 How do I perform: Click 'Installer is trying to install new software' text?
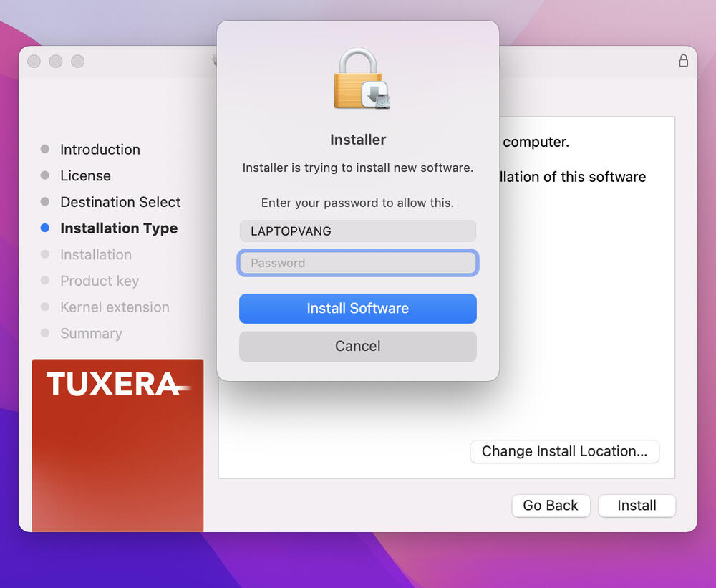(x=357, y=168)
